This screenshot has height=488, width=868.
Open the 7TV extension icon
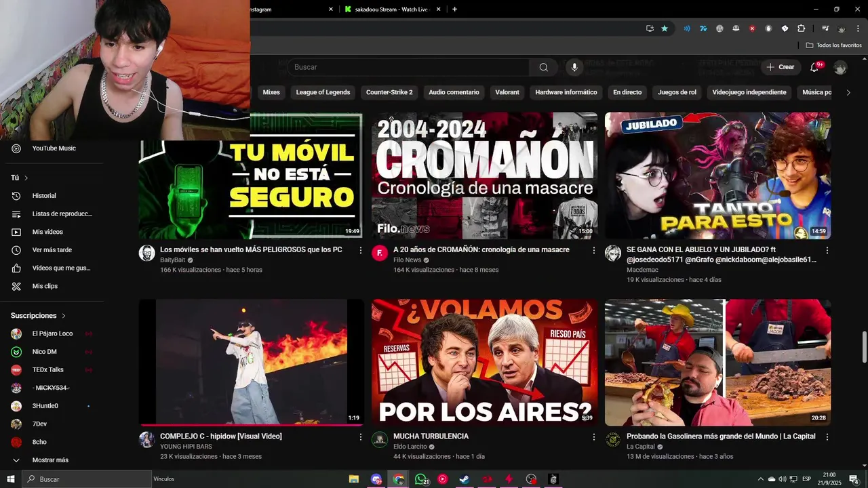click(x=703, y=28)
